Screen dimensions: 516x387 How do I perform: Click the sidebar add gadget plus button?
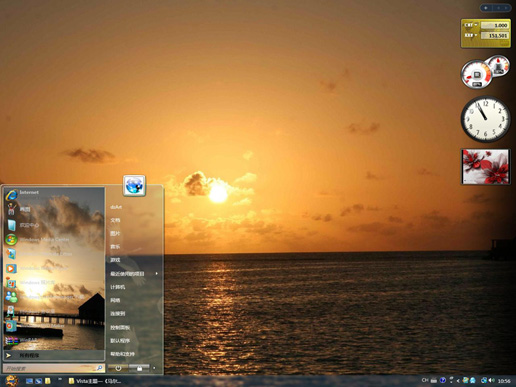pyautogui.click(x=486, y=8)
